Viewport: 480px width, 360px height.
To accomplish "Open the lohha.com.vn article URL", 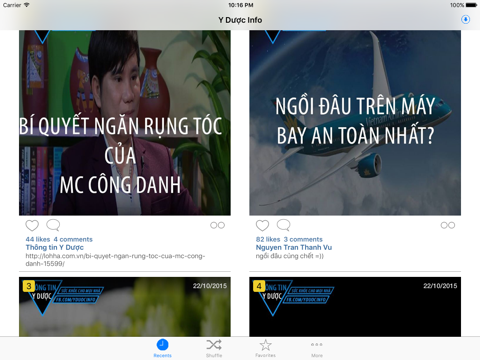I will pyautogui.click(x=115, y=260).
